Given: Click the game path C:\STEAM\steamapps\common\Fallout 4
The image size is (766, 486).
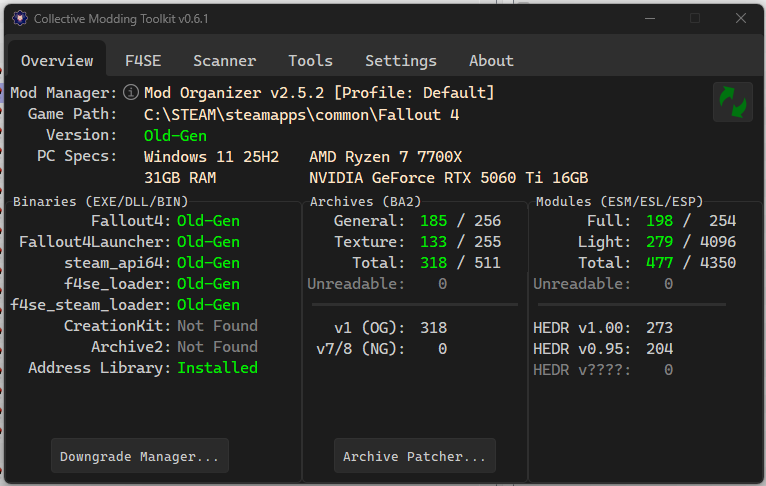Looking at the screenshot, I should 301,115.
